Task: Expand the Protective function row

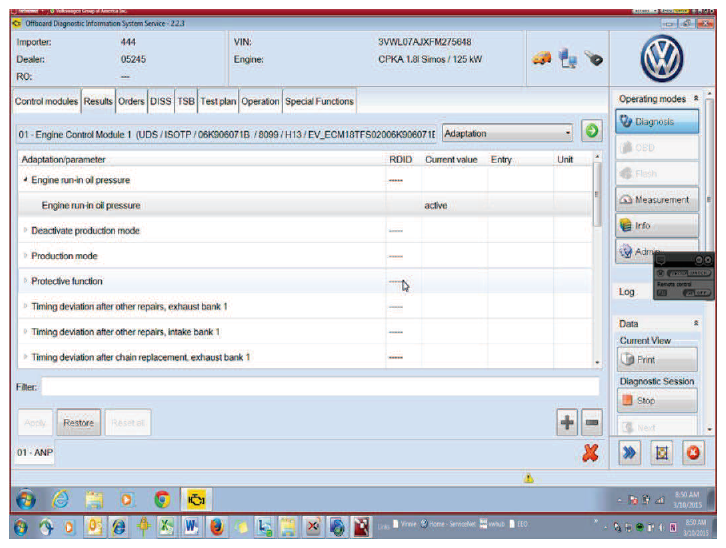Action: pyautogui.click(x=25, y=280)
